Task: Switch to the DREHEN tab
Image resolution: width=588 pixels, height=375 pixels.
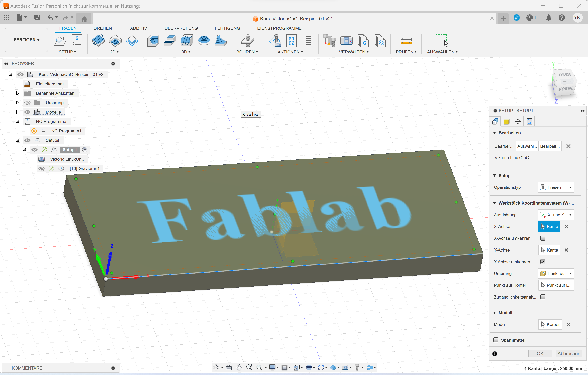Action: (x=103, y=28)
